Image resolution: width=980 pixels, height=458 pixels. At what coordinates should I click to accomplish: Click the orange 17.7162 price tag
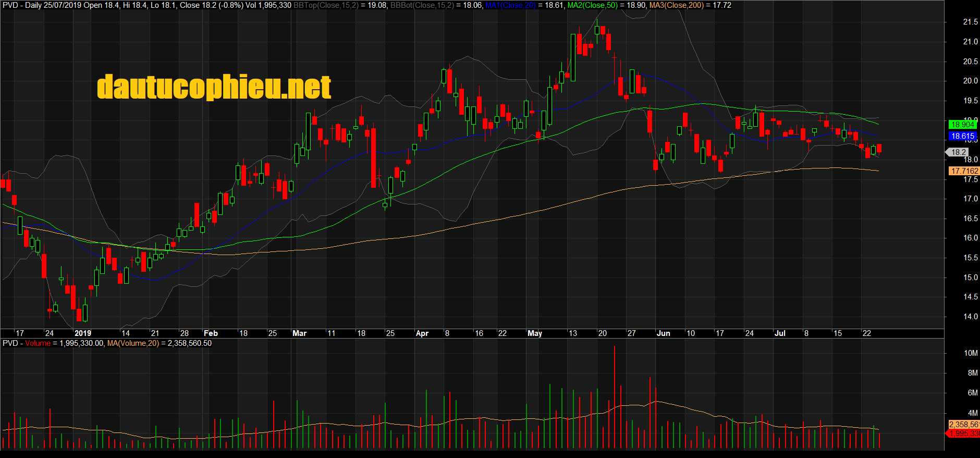[x=964, y=171]
